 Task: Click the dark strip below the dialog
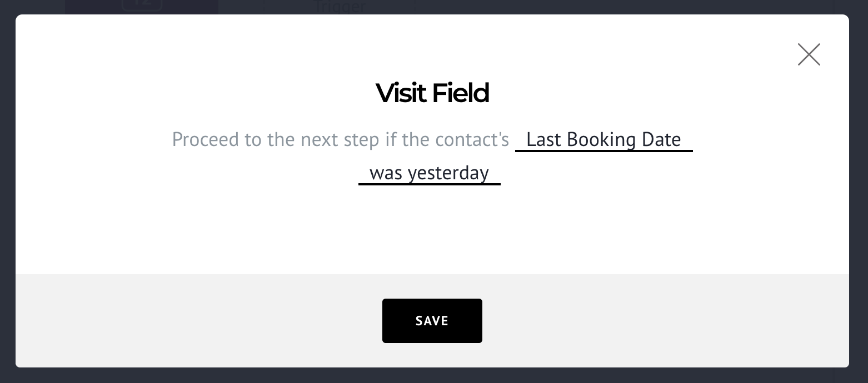tap(433, 376)
